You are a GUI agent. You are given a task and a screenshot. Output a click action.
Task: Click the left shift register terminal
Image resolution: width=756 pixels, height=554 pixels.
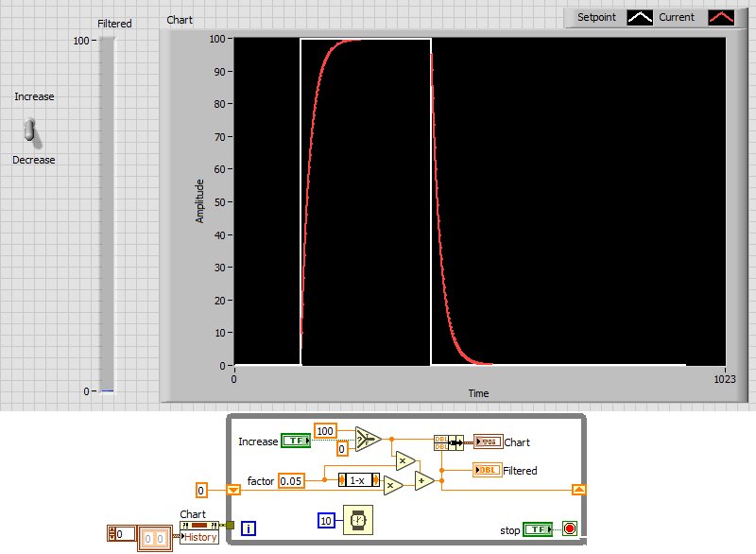(x=233, y=490)
